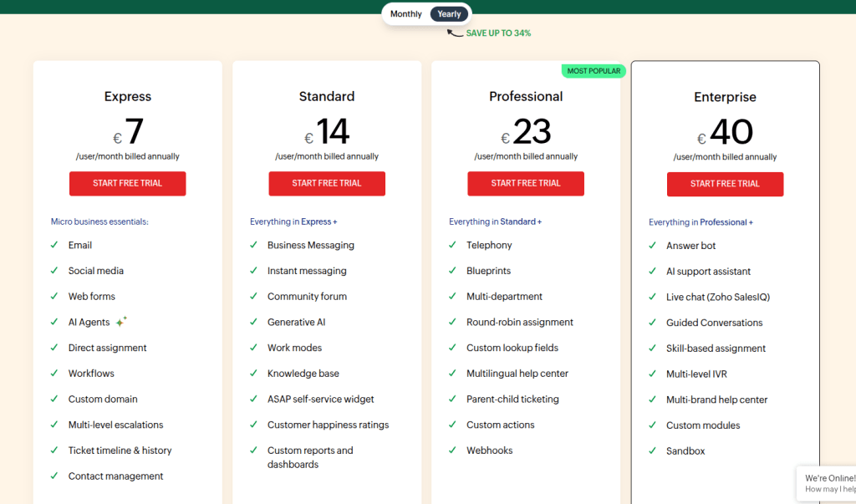Click the Skill-based assignment feature
Image resolution: width=856 pixels, height=504 pixels.
[716, 349]
